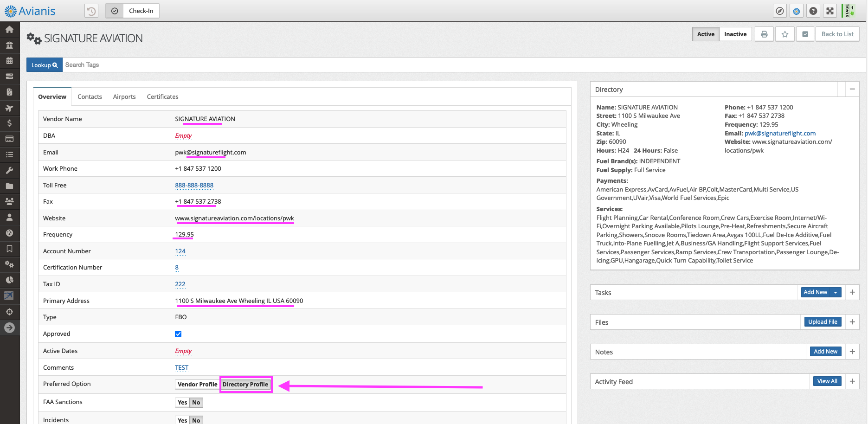
Task: Open the wrench maintenance sidebar icon
Action: 9,170
